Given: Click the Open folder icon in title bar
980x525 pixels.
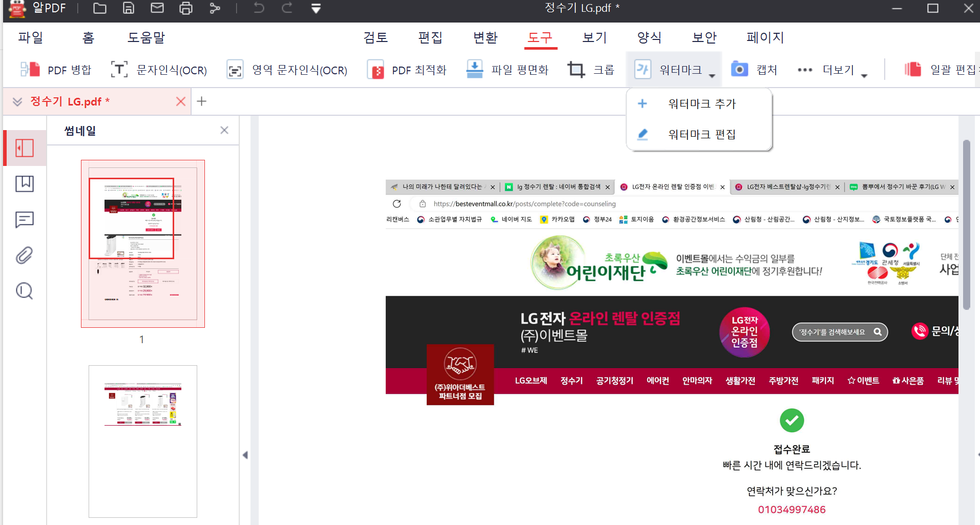Looking at the screenshot, I should [x=100, y=8].
